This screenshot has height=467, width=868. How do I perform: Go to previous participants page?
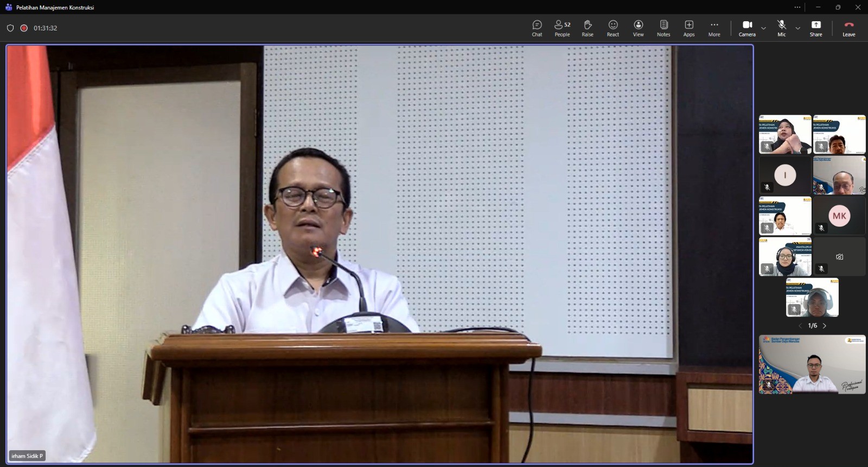(x=800, y=326)
